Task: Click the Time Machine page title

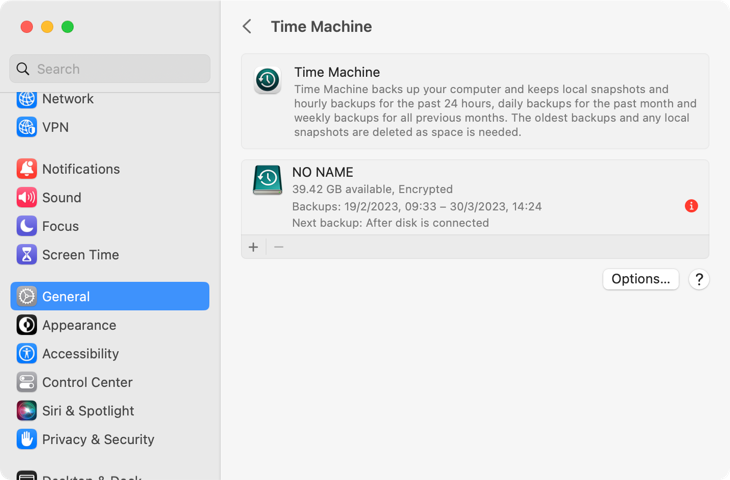Action: [x=321, y=27]
